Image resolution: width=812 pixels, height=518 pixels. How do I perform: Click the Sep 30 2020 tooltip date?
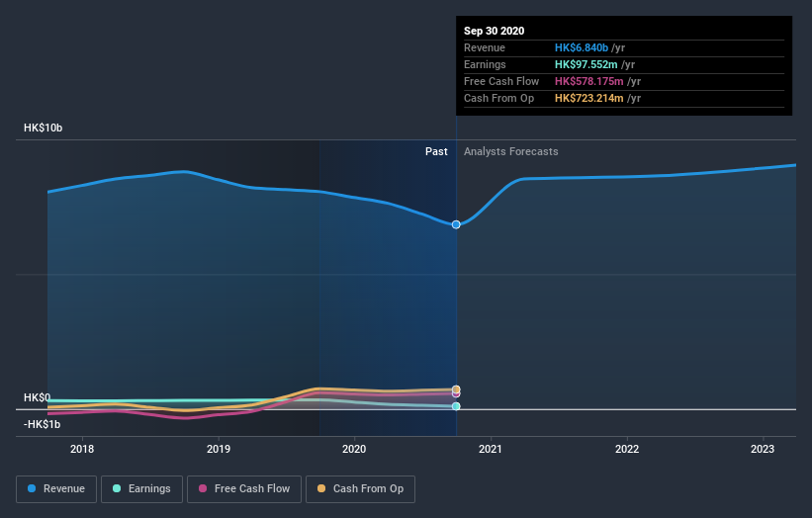[x=495, y=31]
